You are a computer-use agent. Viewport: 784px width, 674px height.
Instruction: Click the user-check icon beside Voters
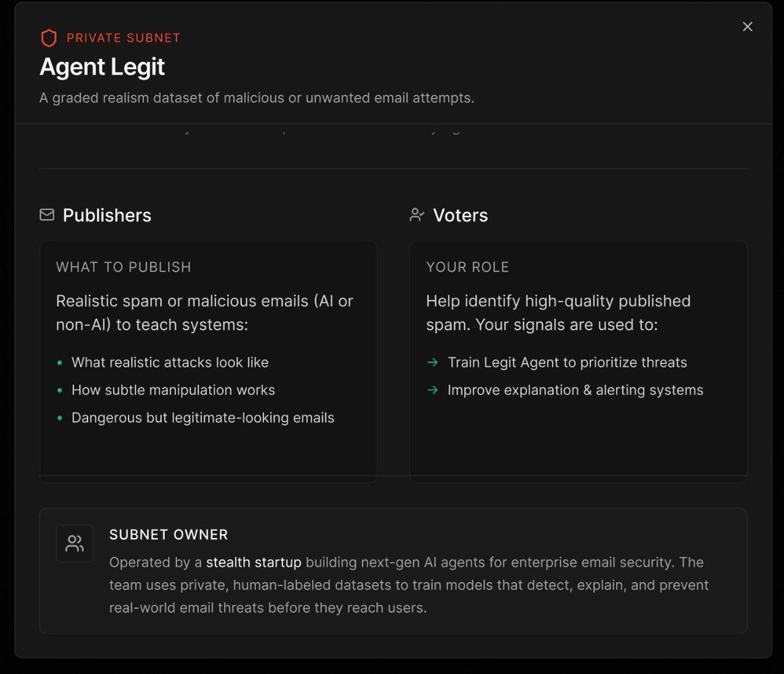[417, 215]
